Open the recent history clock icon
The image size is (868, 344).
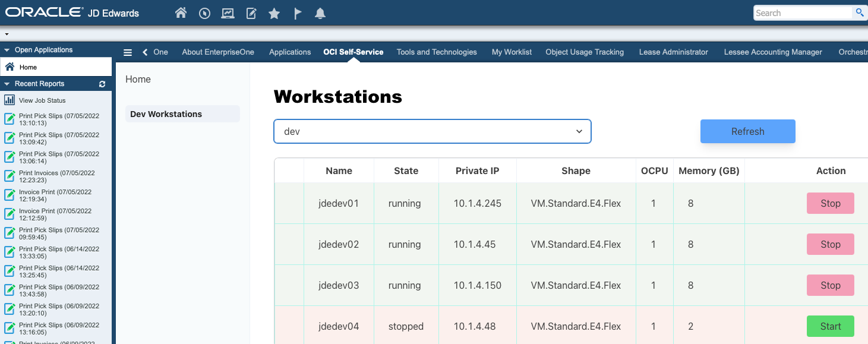click(205, 13)
